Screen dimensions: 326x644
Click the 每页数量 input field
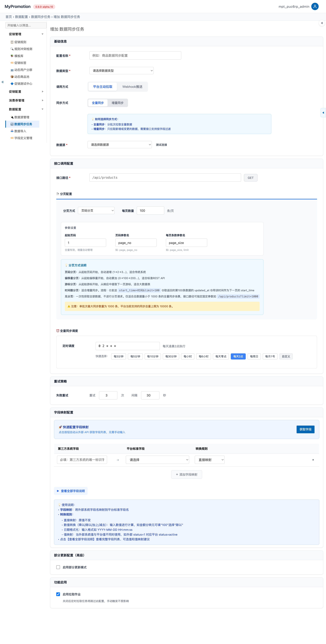tap(150, 210)
